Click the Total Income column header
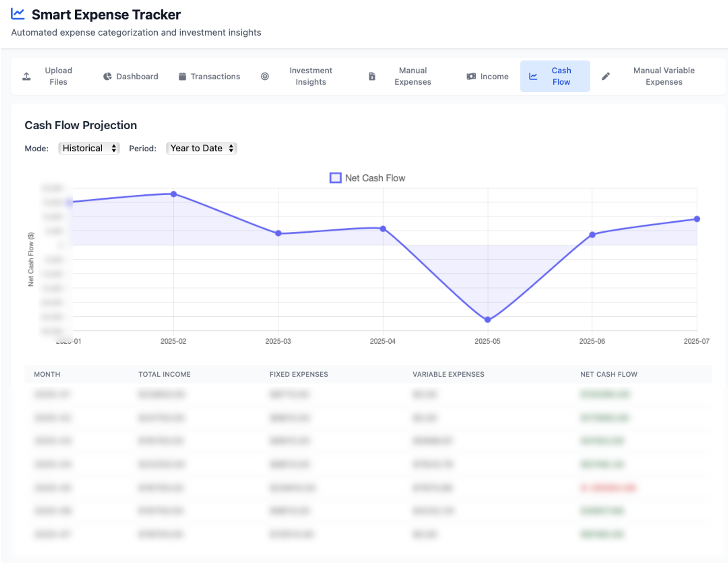 pos(164,374)
